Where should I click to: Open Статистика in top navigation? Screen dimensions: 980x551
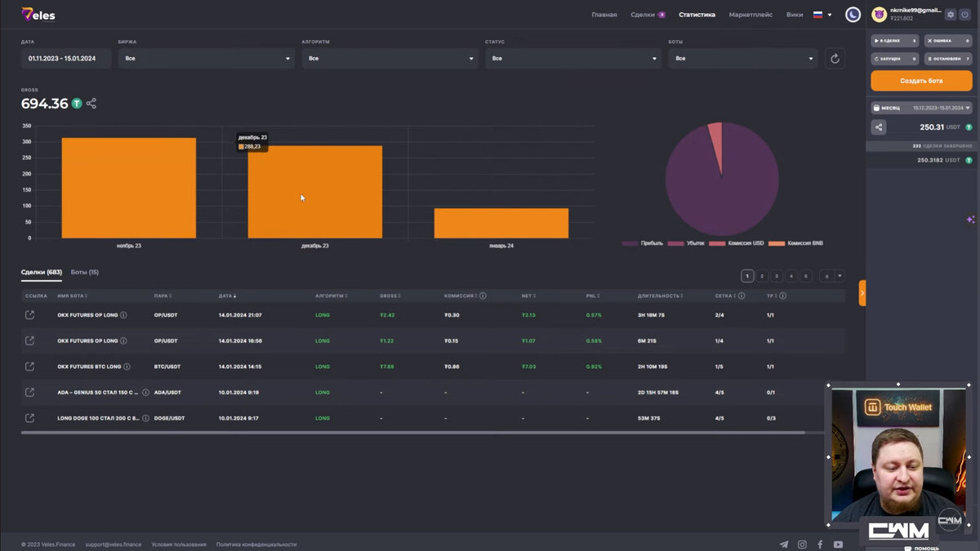pos(697,15)
